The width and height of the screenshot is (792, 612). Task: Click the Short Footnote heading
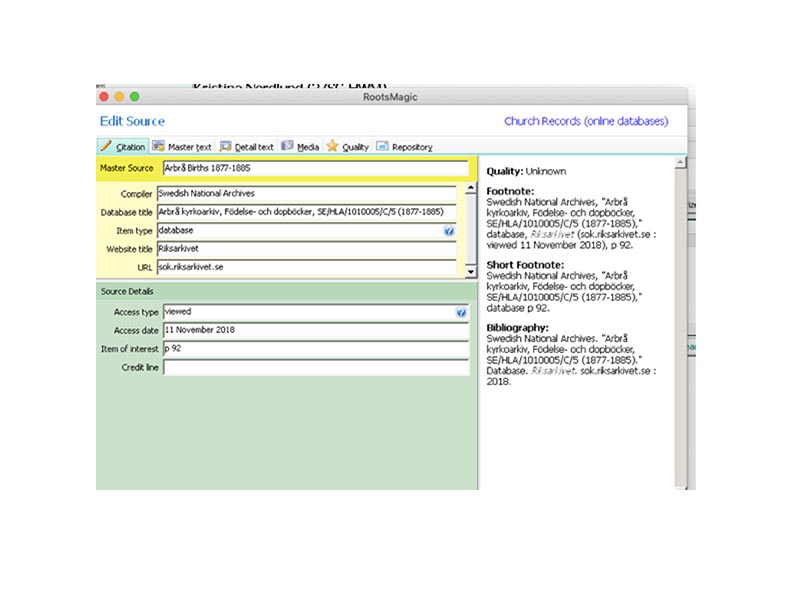(x=525, y=265)
